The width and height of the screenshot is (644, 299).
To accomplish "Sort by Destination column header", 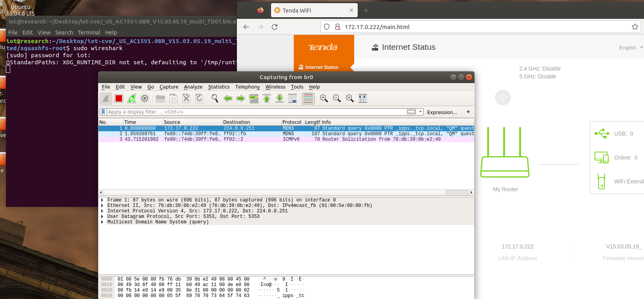I will [x=251, y=122].
